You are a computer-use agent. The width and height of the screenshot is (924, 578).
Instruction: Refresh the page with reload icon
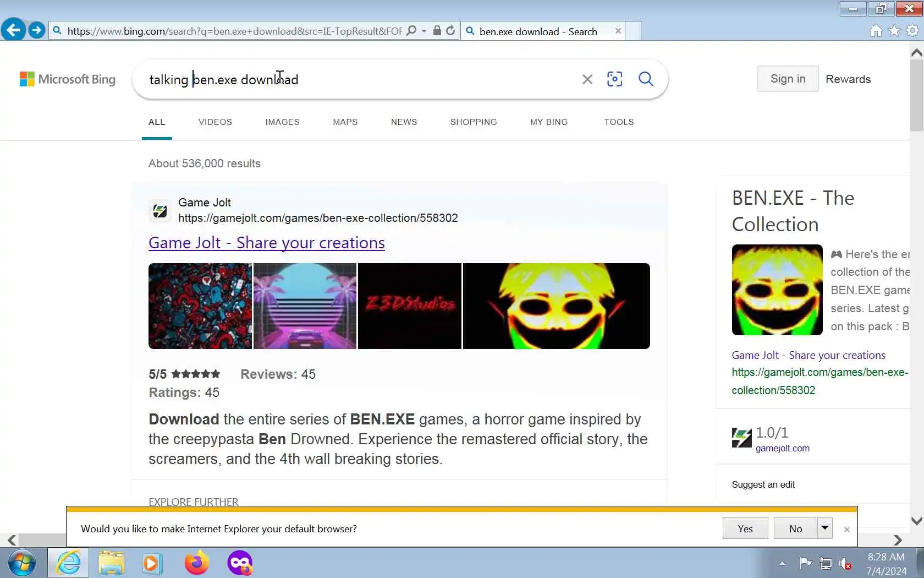[x=450, y=31]
